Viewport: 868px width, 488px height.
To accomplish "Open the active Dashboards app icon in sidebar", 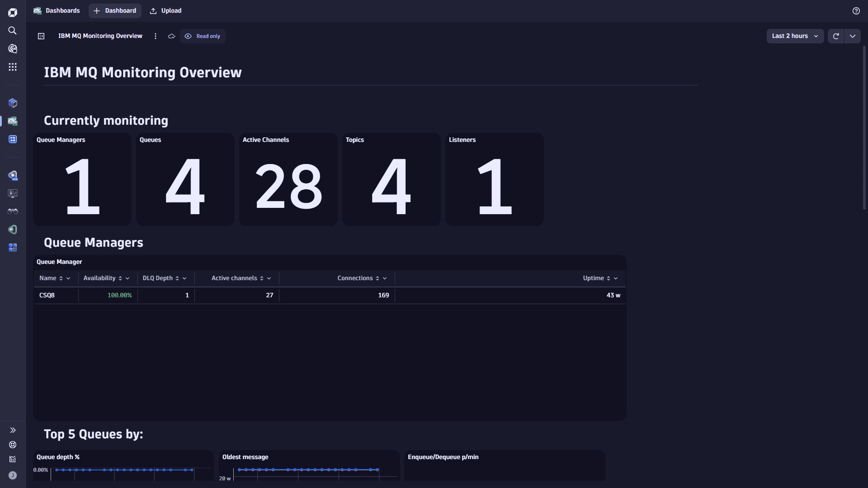I will pyautogui.click(x=13, y=121).
